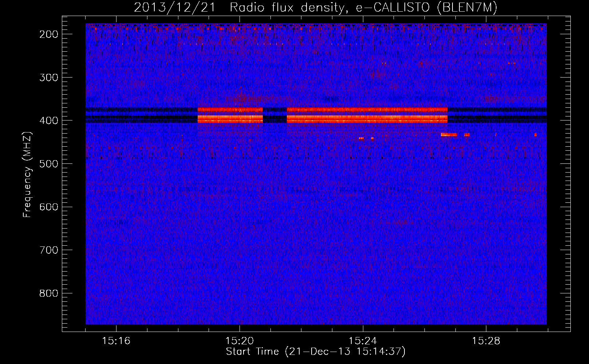Select the 300 frequency tick label

tap(48, 78)
